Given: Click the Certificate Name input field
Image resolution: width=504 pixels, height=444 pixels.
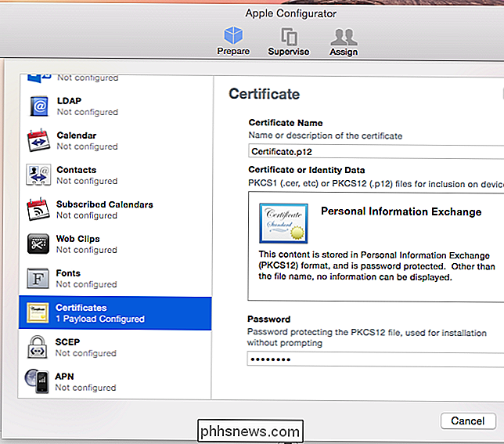Looking at the screenshot, I should [376, 151].
